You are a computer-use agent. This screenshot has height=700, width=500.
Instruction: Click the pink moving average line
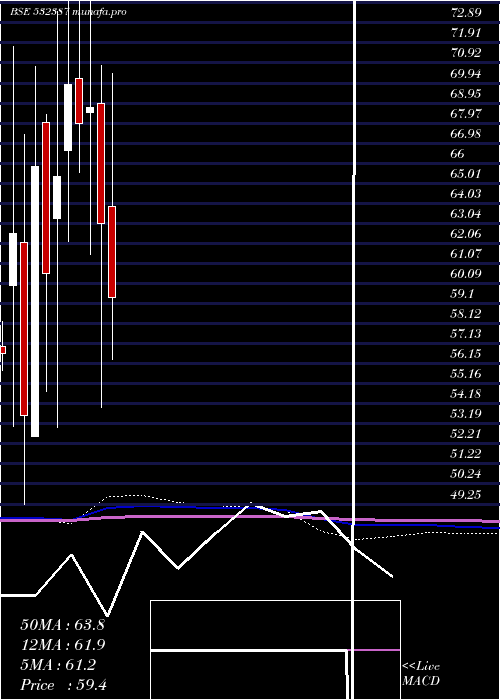click(250, 517)
